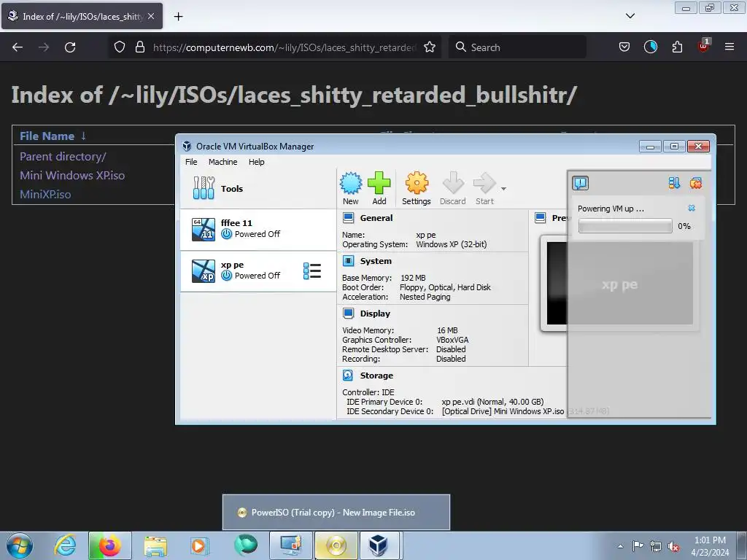The width and height of the screenshot is (747, 560).
Task: Select the xp pe virtual machine
Action: pyautogui.click(x=258, y=271)
